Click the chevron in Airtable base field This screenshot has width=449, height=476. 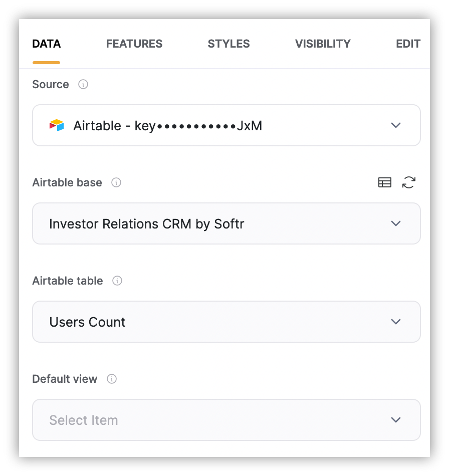click(x=396, y=223)
